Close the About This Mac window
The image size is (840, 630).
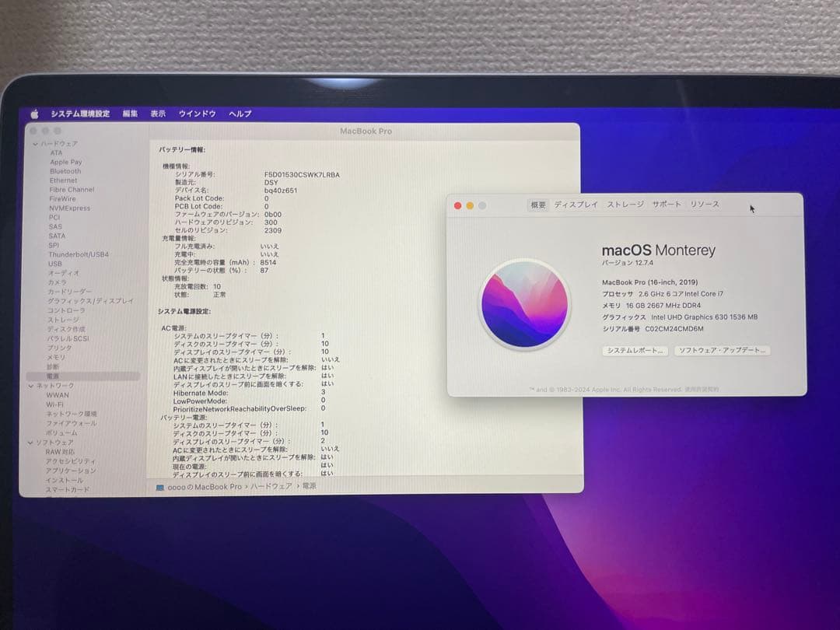457,205
